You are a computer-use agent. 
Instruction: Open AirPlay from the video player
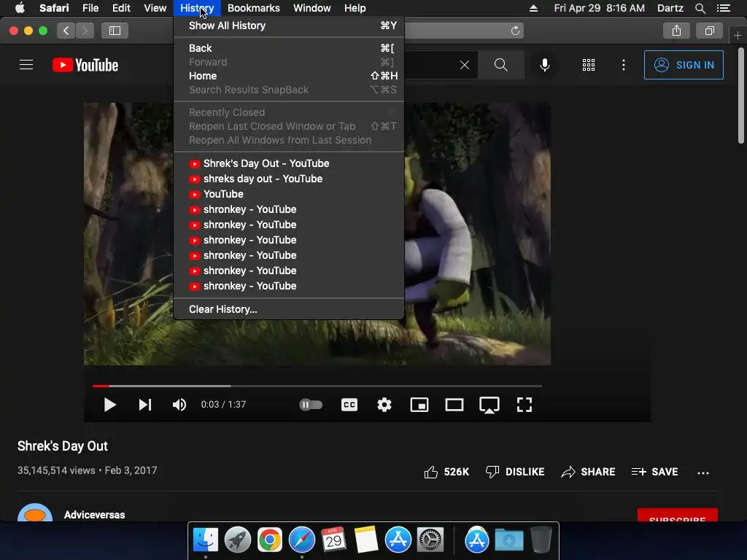tap(489, 405)
